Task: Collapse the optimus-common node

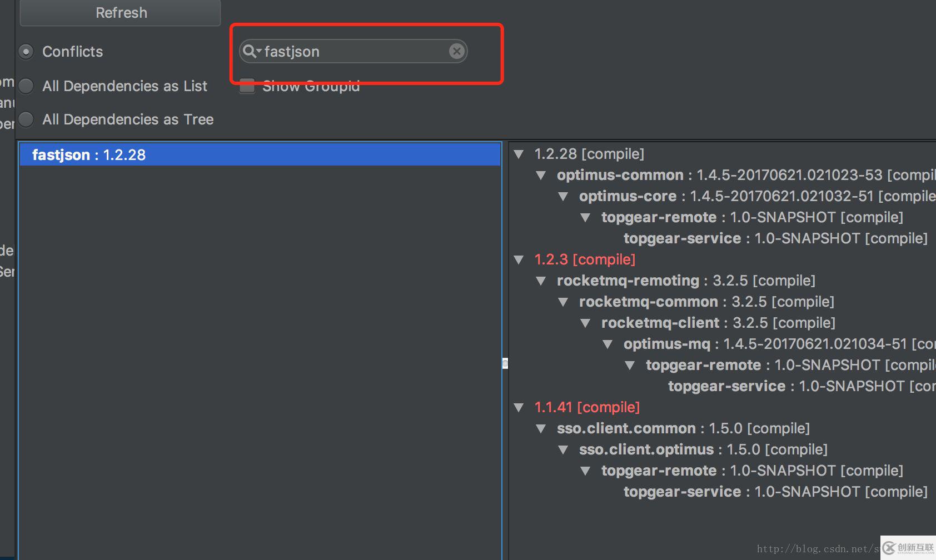Action: [541, 176]
